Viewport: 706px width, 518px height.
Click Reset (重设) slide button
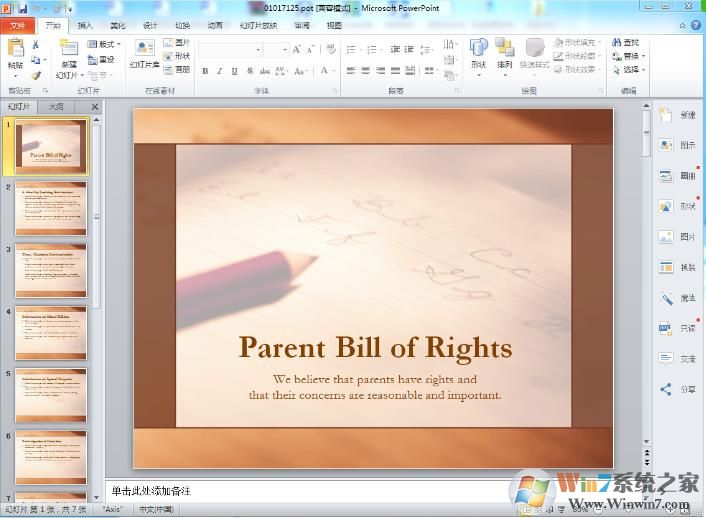pos(101,59)
